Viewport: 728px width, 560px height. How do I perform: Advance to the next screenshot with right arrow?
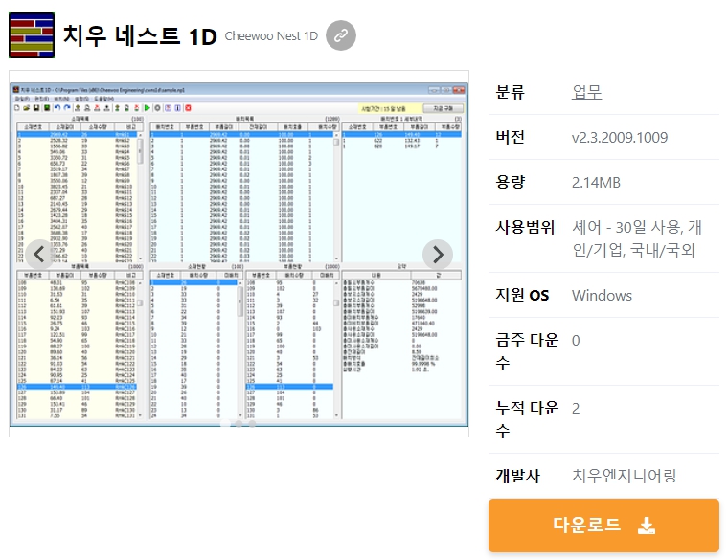click(x=438, y=255)
